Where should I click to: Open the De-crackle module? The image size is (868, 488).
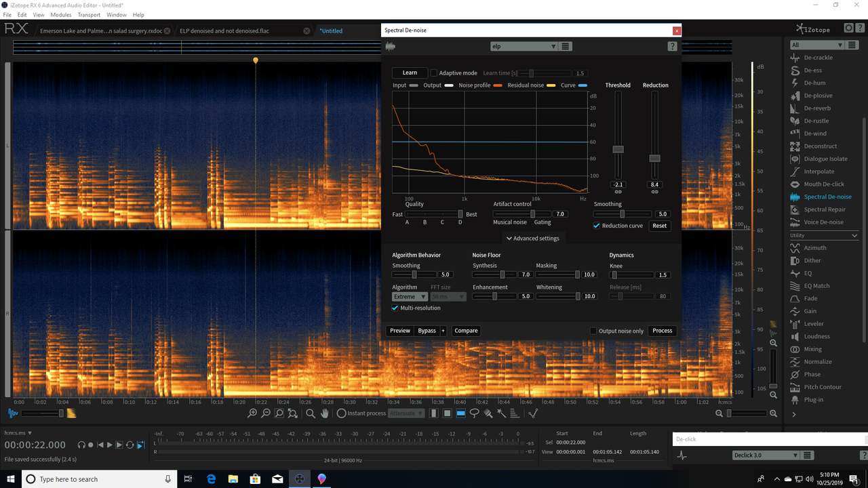click(818, 58)
